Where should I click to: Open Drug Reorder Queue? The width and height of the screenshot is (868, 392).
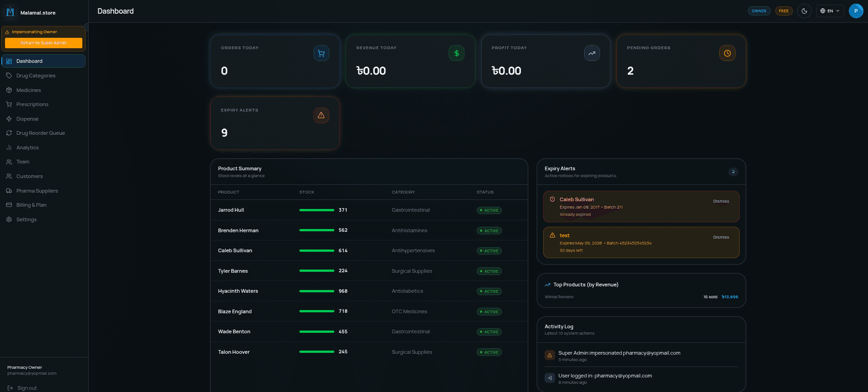click(44, 133)
